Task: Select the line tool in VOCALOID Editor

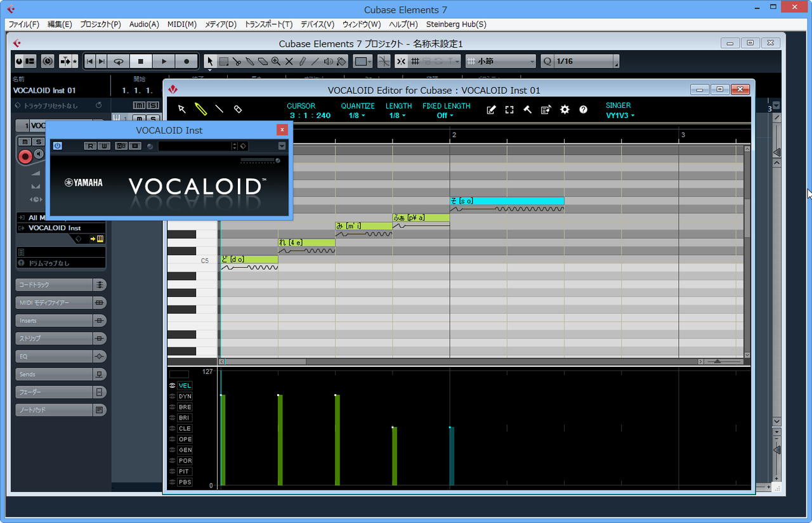Action: (x=219, y=109)
